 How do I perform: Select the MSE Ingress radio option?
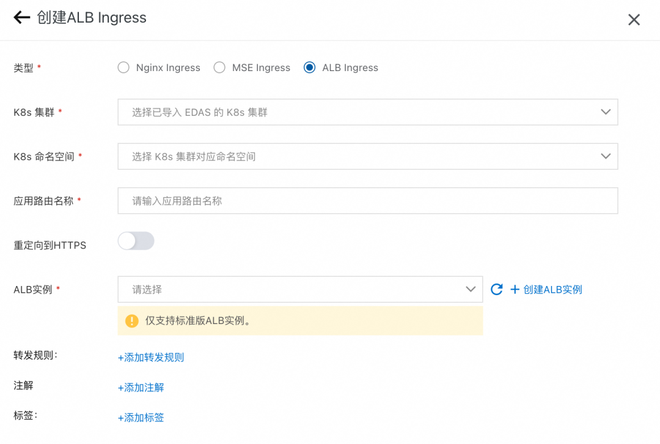tap(219, 67)
